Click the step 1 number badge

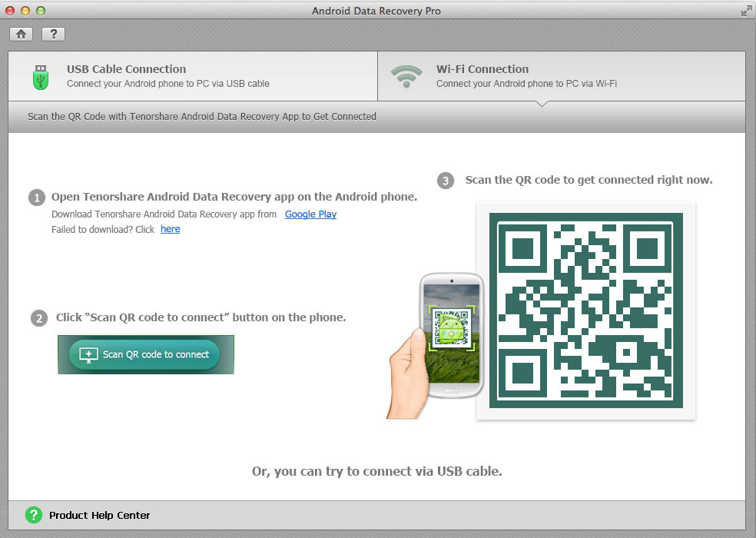coord(36,198)
